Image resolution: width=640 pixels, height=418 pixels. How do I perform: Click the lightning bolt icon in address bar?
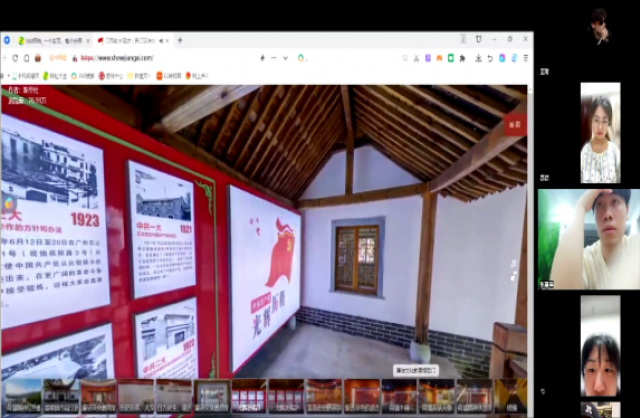pos(262,58)
